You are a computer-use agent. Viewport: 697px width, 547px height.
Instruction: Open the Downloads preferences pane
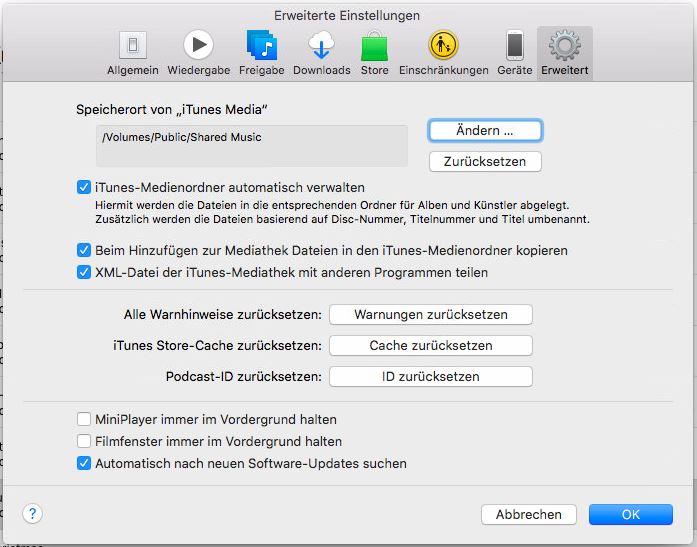[321, 53]
